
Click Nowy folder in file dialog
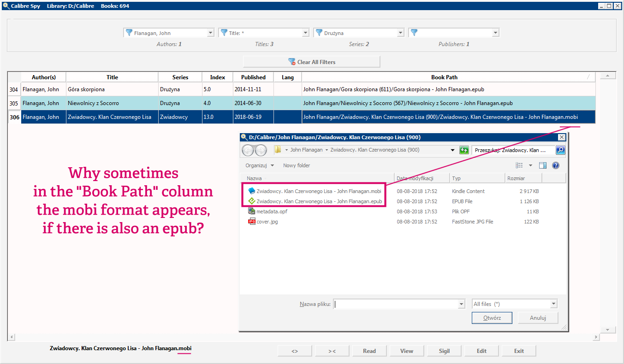point(297,165)
